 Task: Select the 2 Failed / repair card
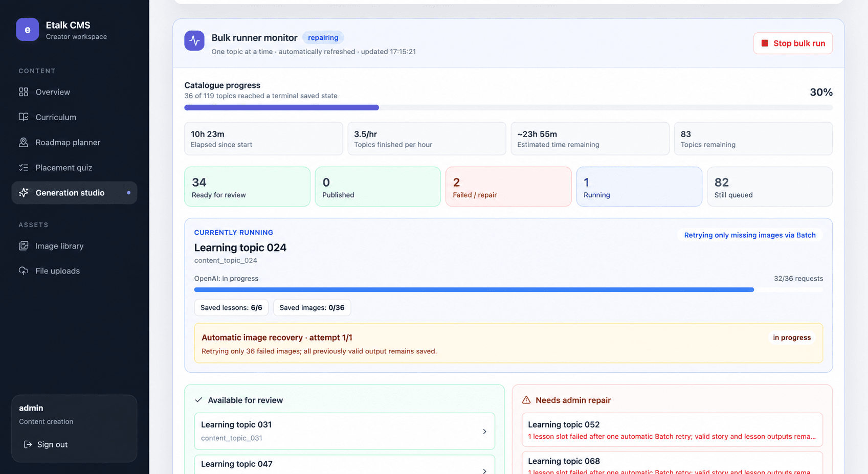click(x=508, y=187)
